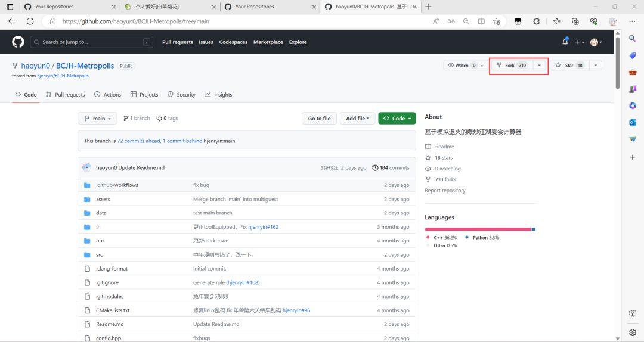Go back using the browser back arrow
This screenshot has width=644, height=342.
coord(11,21)
